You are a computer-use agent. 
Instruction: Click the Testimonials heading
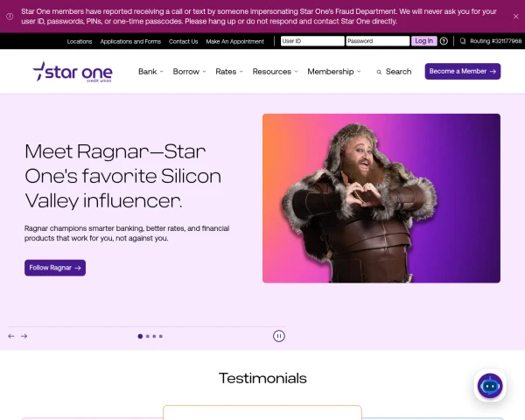(262, 379)
